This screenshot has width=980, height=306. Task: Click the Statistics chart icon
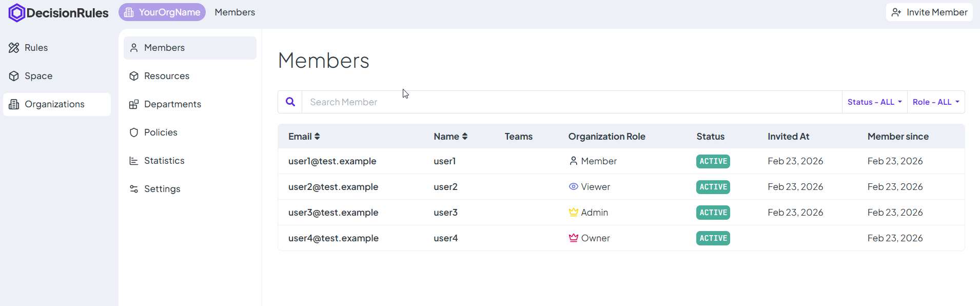[134, 161]
